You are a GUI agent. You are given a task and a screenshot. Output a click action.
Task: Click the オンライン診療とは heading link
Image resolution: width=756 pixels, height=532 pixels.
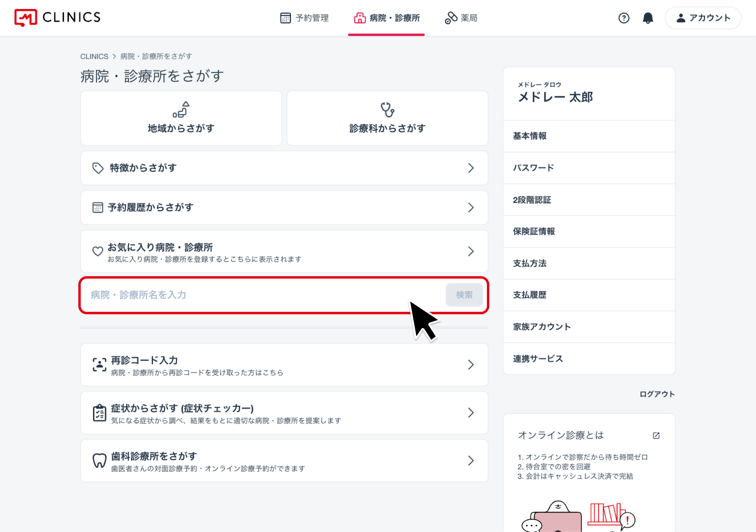[x=561, y=435]
